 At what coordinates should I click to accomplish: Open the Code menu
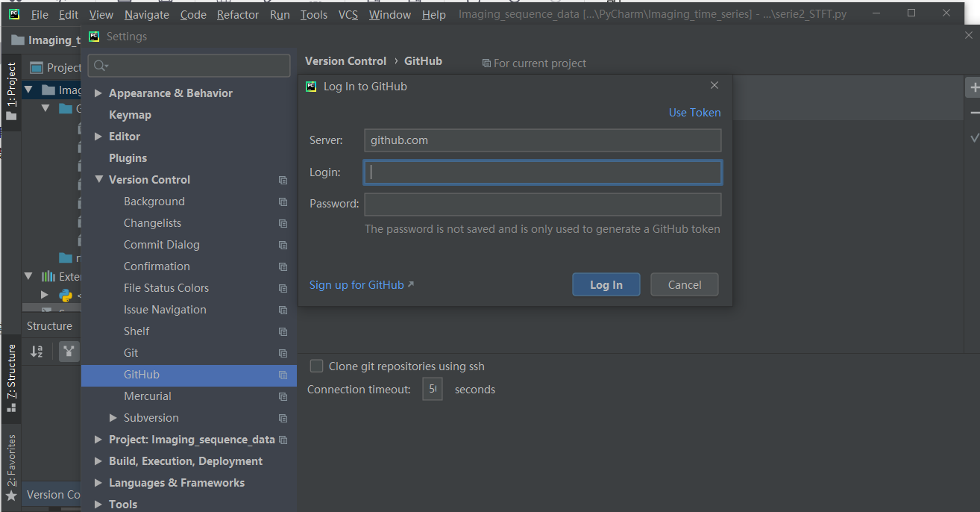[193, 14]
